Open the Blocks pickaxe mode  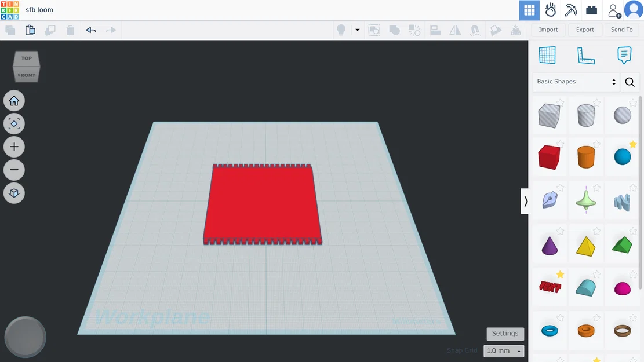pyautogui.click(x=571, y=10)
